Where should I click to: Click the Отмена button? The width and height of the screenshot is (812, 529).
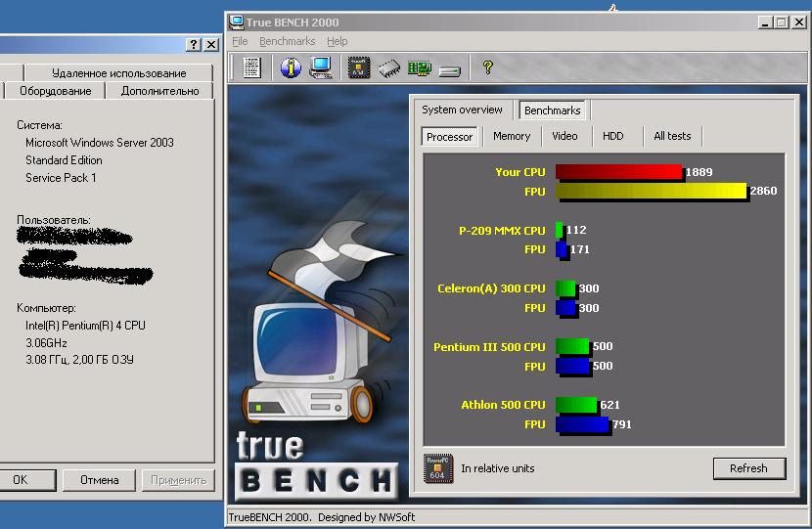tap(99, 480)
